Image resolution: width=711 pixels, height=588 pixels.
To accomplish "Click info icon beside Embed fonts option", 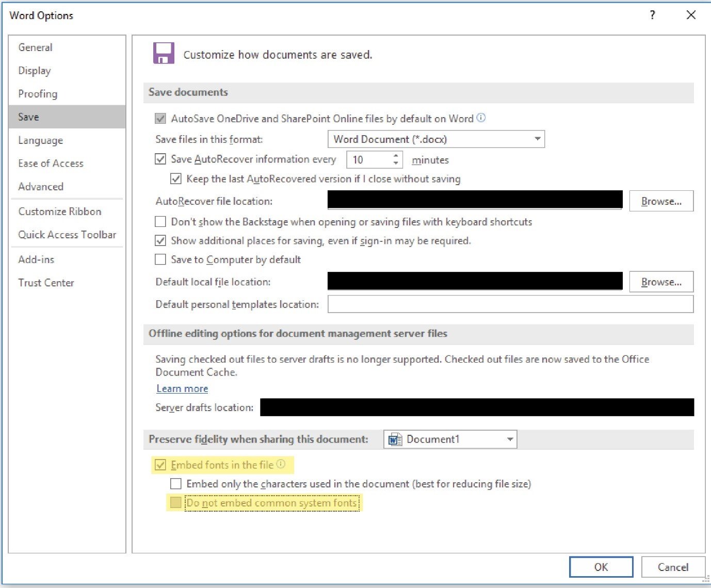I will [x=281, y=463].
